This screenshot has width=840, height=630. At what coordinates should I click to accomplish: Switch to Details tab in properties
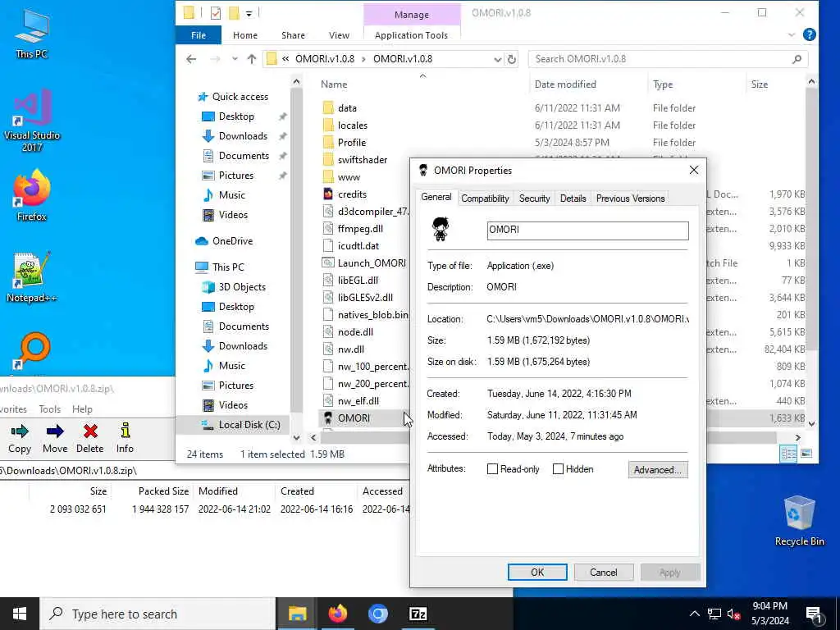573,199
